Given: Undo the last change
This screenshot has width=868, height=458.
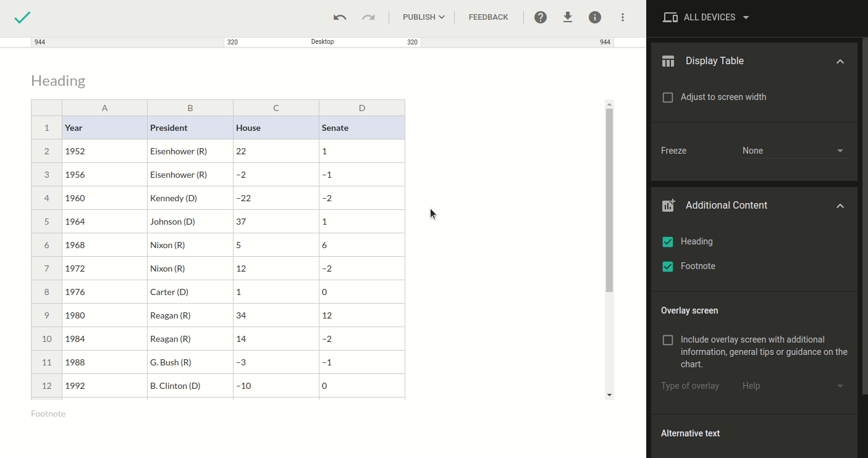Looking at the screenshot, I should [x=339, y=17].
